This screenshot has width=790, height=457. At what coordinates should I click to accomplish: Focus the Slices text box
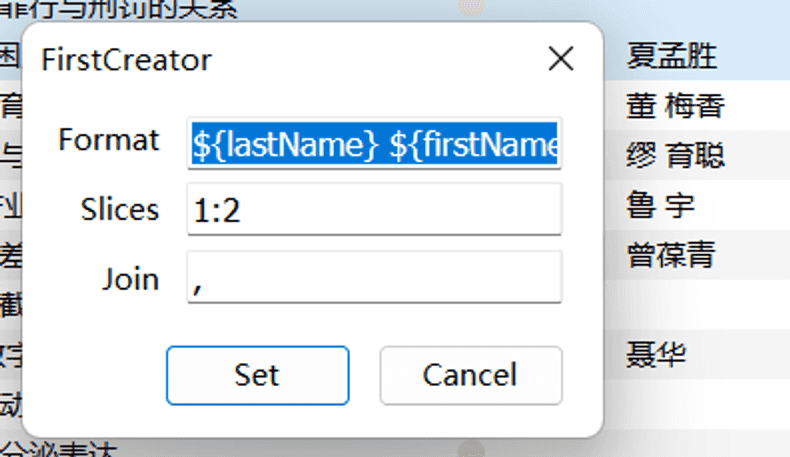click(x=374, y=210)
